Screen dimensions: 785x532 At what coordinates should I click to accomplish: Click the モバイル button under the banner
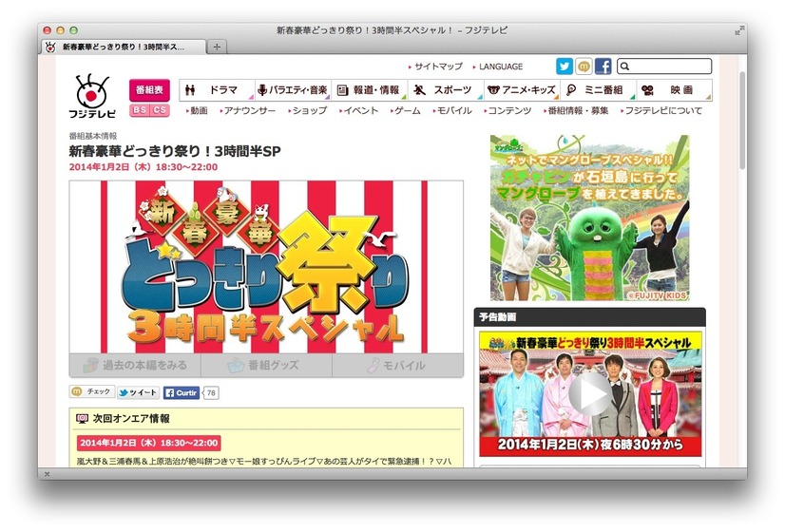[397, 366]
